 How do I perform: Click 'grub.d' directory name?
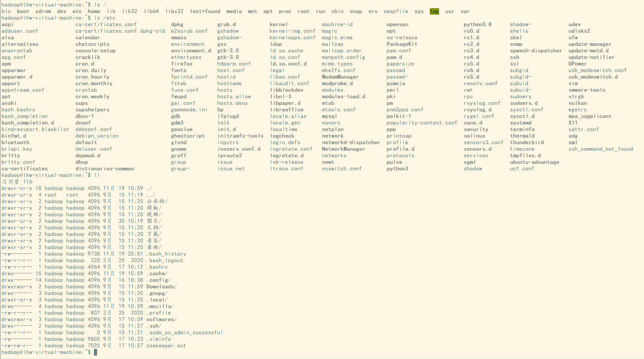(226, 25)
